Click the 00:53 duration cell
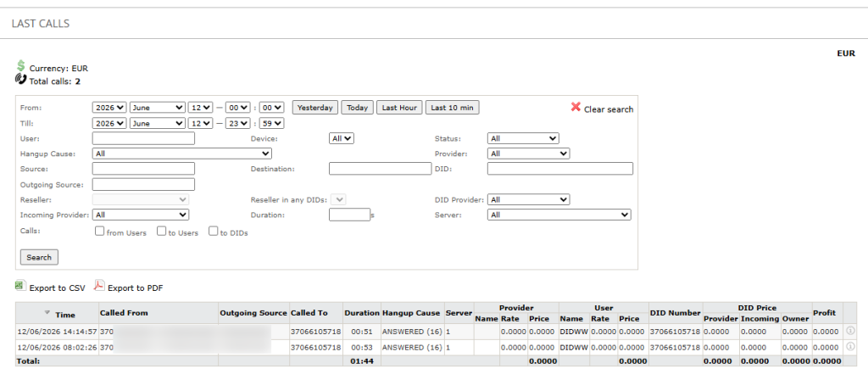Image resolution: width=868 pixels, height=391 pixels. point(362,348)
